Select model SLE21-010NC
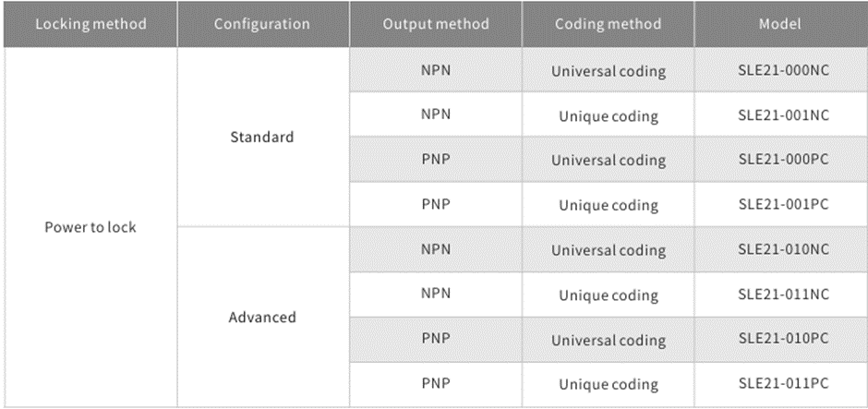The image size is (868, 409). (783, 249)
